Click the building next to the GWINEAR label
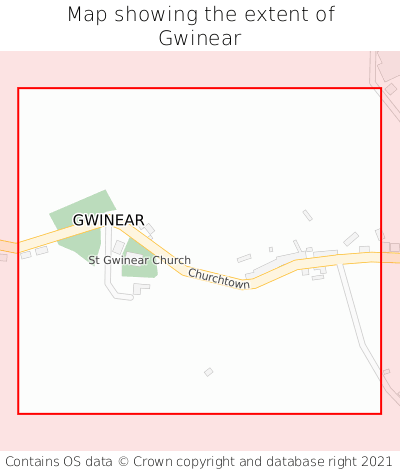The width and height of the screenshot is (400, 472). coord(148,229)
